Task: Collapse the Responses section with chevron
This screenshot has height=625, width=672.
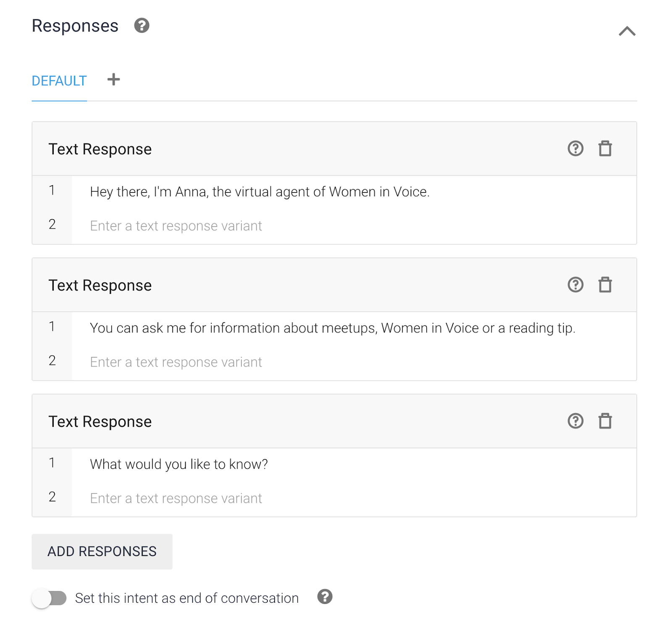Action: coord(627,31)
